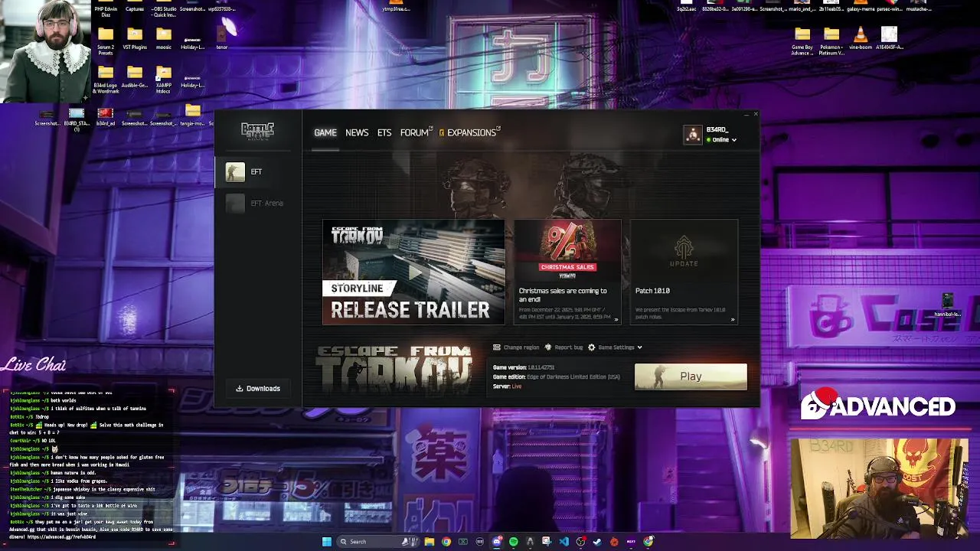
Task: Click the Game Settings gear icon
Action: 591,347
